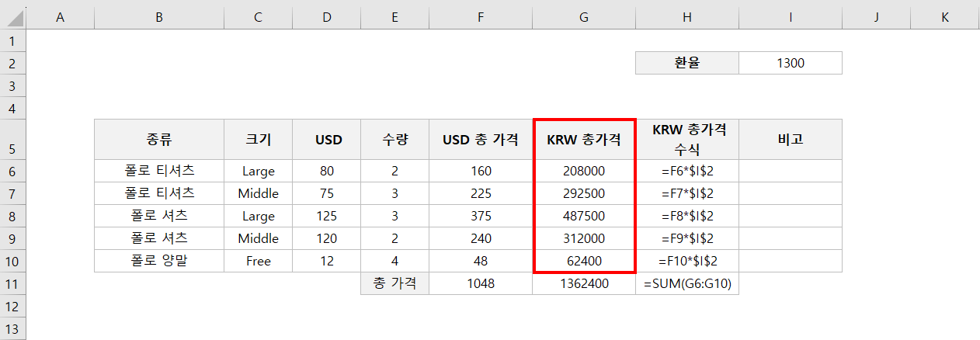Click the USD 총 가격 header cell
This screenshot has width=980, height=340.
click(481, 140)
